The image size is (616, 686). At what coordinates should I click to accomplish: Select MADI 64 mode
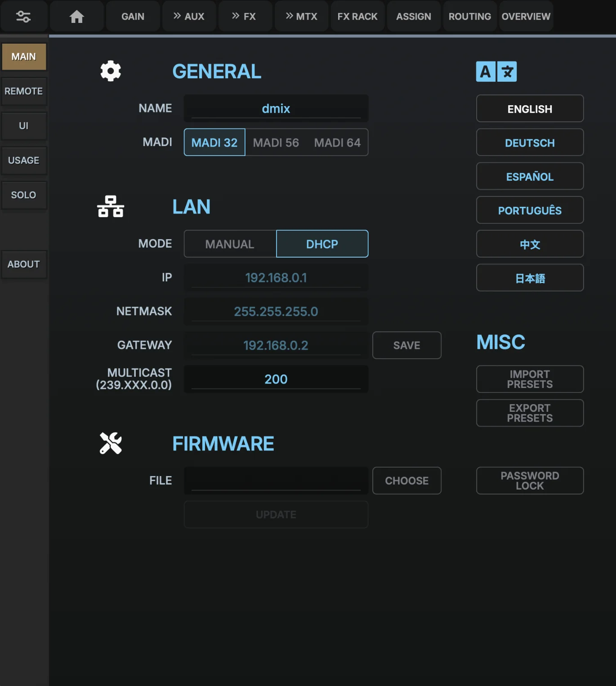(x=337, y=143)
